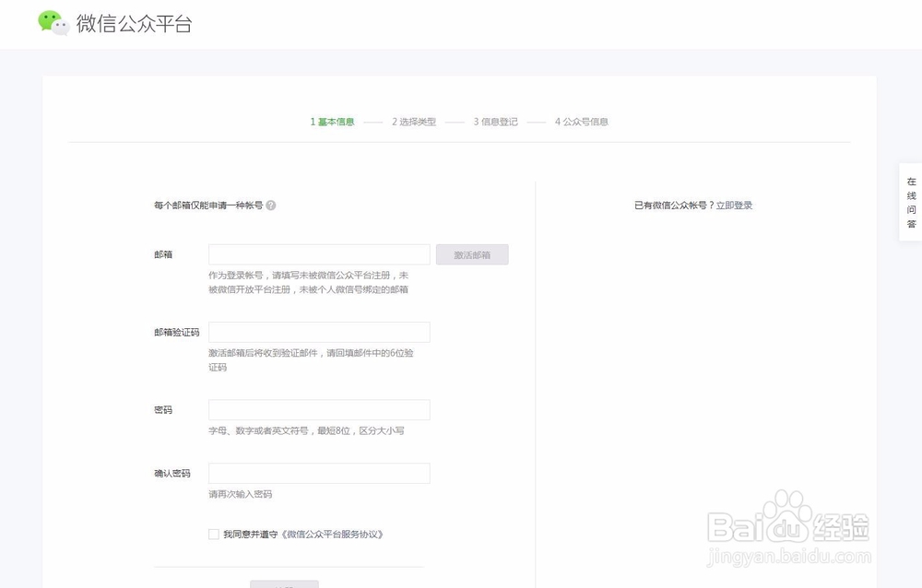
Task: Select step 1 基本信息
Action: coord(332,122)
